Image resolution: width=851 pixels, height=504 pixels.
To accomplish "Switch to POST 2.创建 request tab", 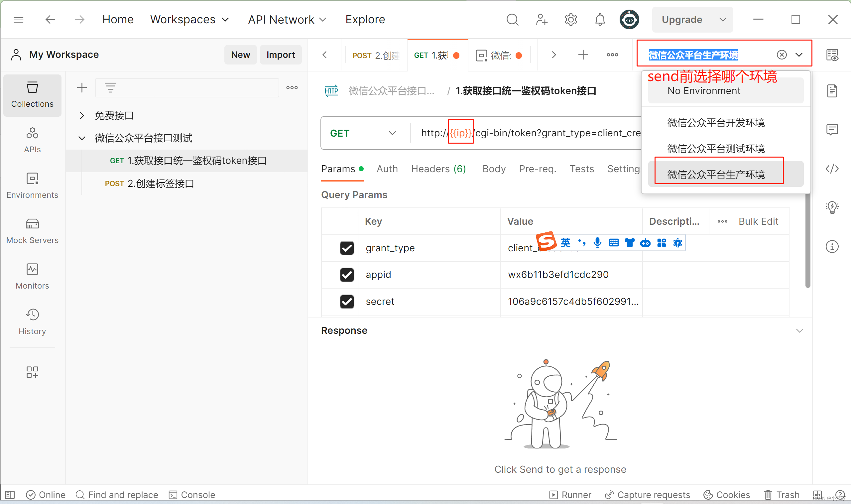I will tap(375, 55).
